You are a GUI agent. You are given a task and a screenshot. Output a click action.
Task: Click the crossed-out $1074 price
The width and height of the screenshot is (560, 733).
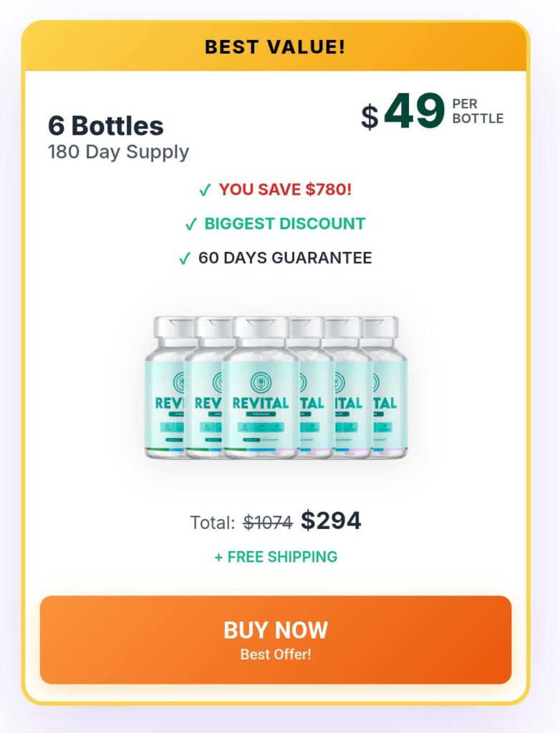[268, 523]
